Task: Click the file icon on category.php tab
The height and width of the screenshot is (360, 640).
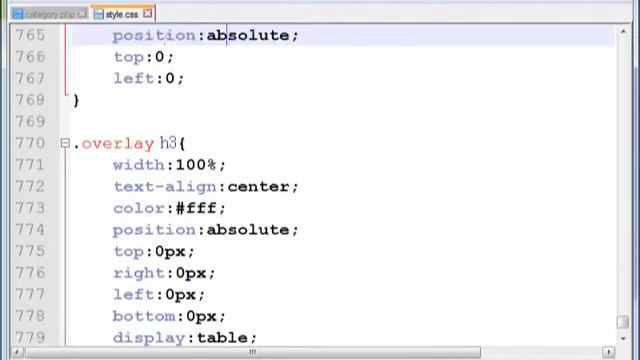Action: (18, 14)
